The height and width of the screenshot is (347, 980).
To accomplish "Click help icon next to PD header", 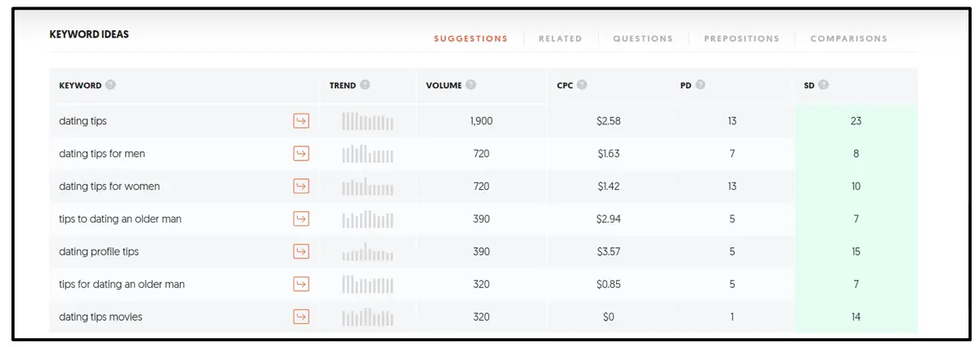I will click(x=701, y=85).
